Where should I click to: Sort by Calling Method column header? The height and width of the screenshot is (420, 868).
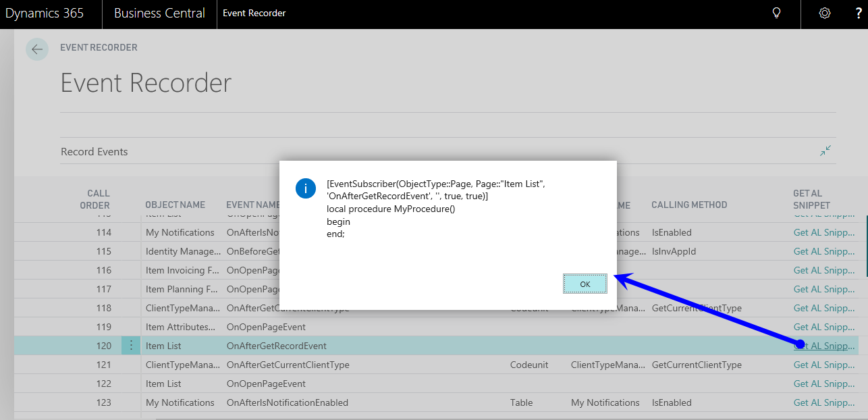[x=689, y=205]
